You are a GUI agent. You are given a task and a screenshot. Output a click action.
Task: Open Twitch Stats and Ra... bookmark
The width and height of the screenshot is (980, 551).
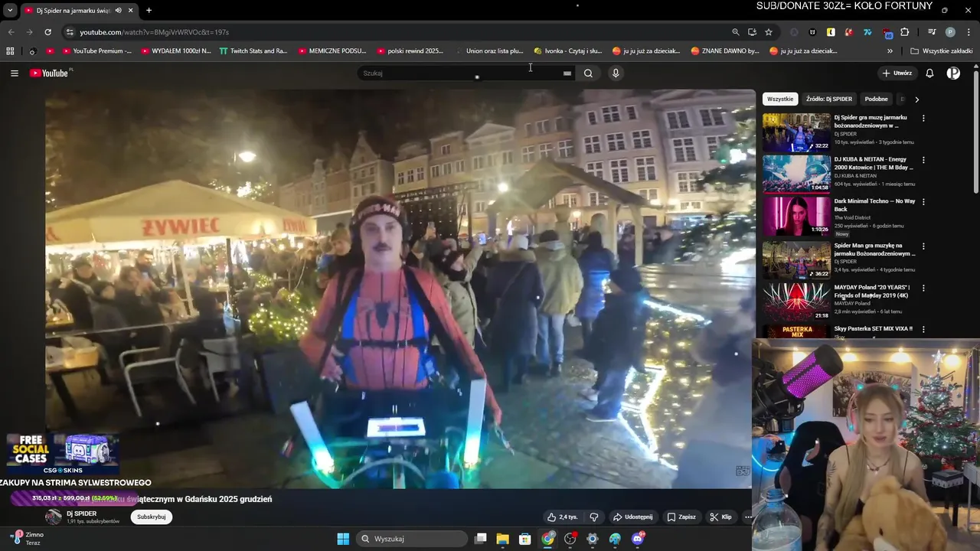pos(253,51)
